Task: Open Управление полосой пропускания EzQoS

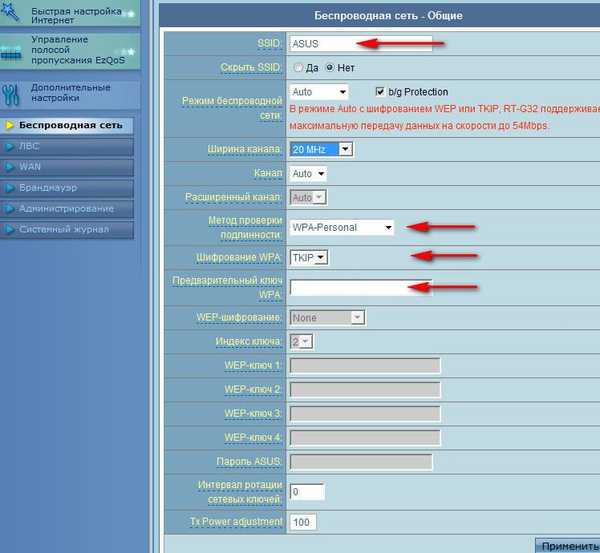Action: tap(70, 51)
